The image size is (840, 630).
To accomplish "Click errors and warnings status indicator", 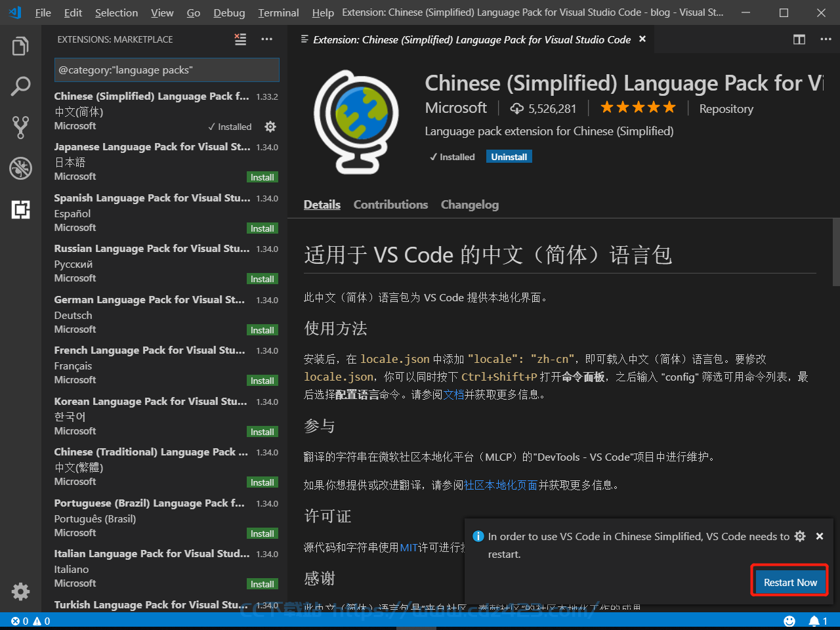I will click(x=31, y=621).
